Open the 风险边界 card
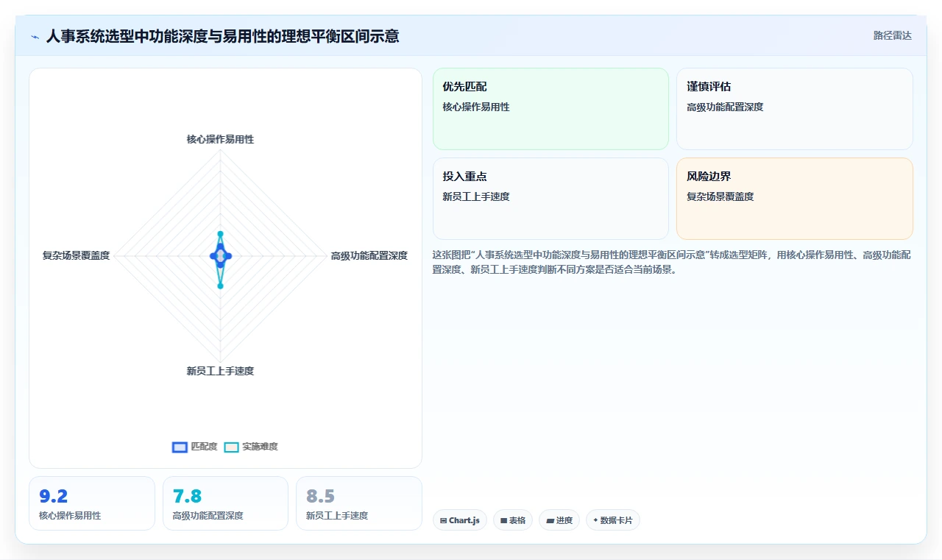The width and height of the screenshot is (942, 560). coord(795,199)
